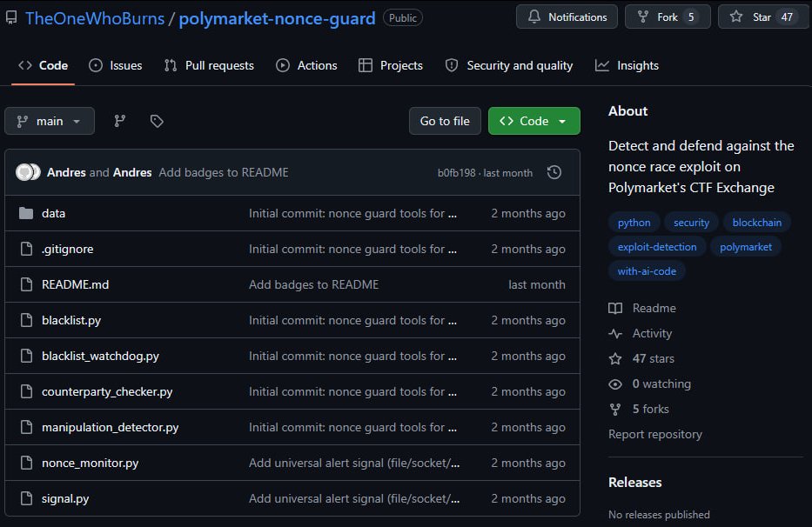Switch to the Issues tab
812x527 pixels.
tap(116, 66)
